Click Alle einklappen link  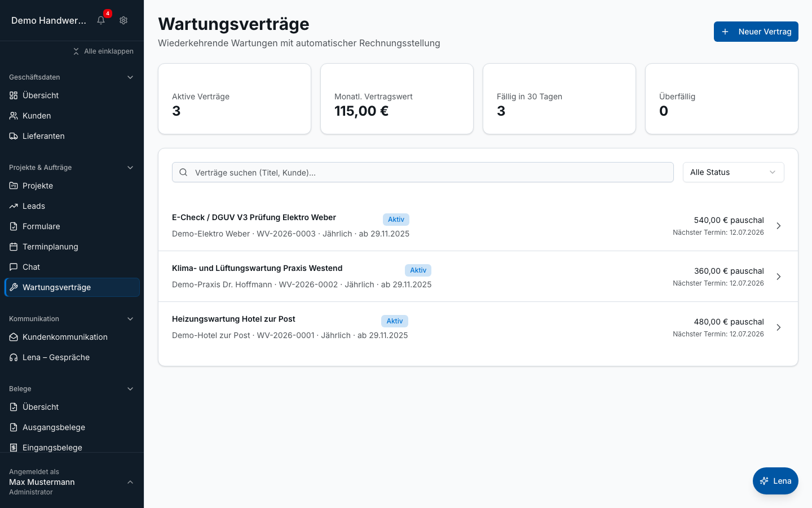click(x=103, y=51)
